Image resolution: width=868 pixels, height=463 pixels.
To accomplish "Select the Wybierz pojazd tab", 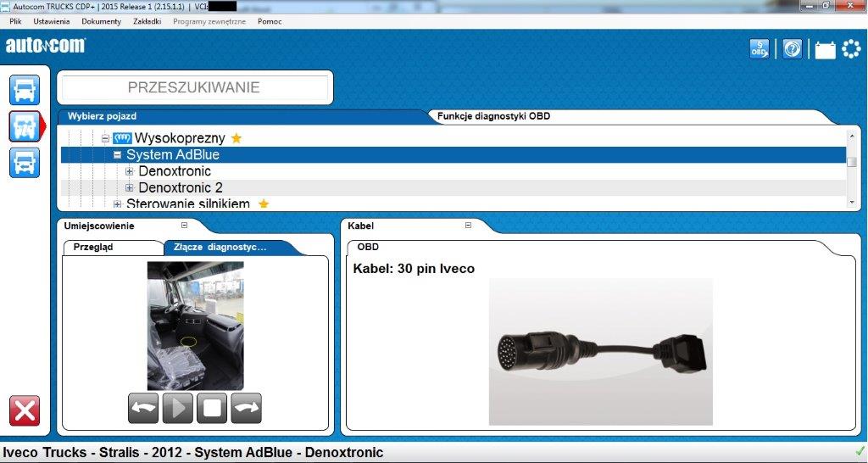I will point(102,116).
